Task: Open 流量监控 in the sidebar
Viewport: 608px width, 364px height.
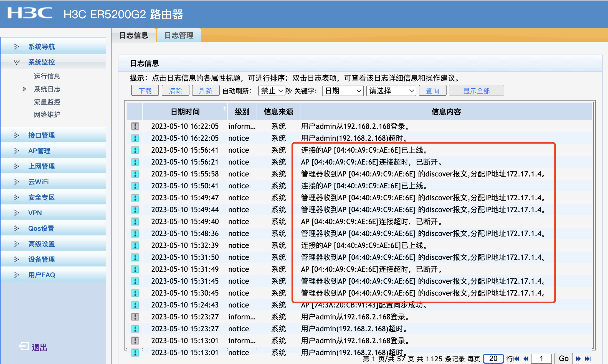Action: point(47,102)
